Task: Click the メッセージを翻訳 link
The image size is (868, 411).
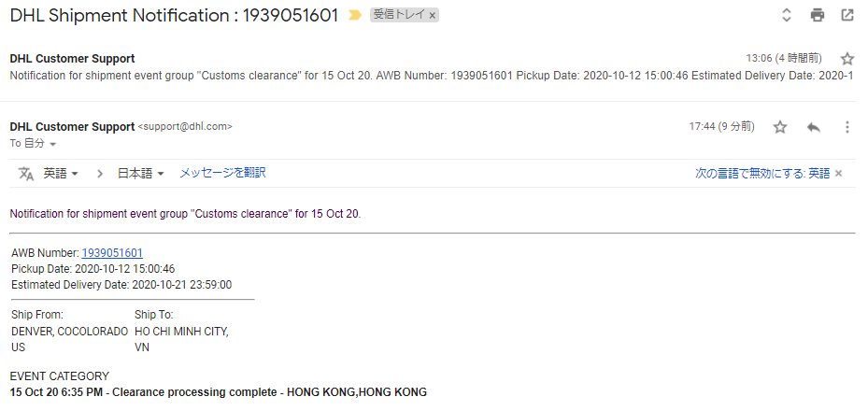Action: (x=222, y=173)
